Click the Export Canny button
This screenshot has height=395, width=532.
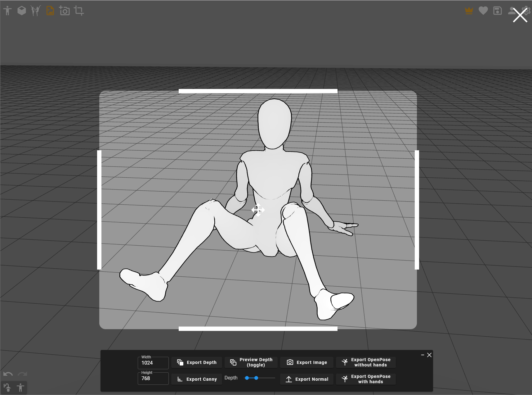point(197,379)
